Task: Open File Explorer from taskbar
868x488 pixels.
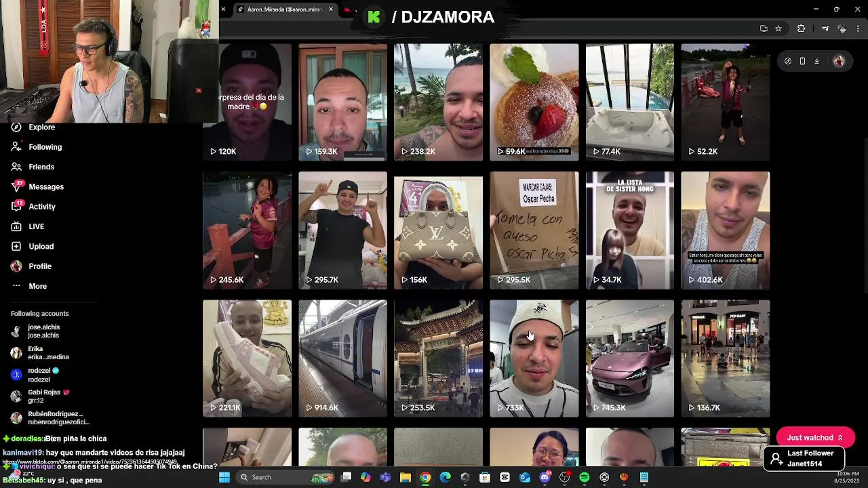Action: point(406,477)
